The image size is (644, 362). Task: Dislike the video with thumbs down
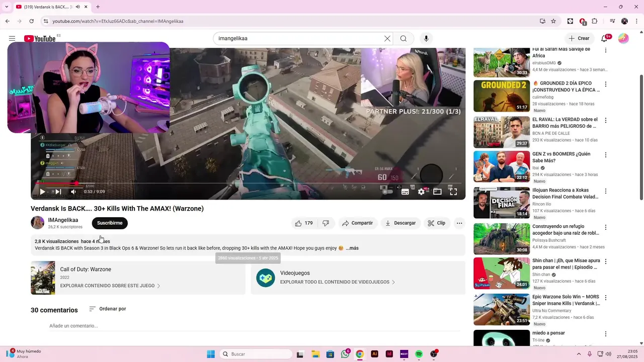click(326, 223)
